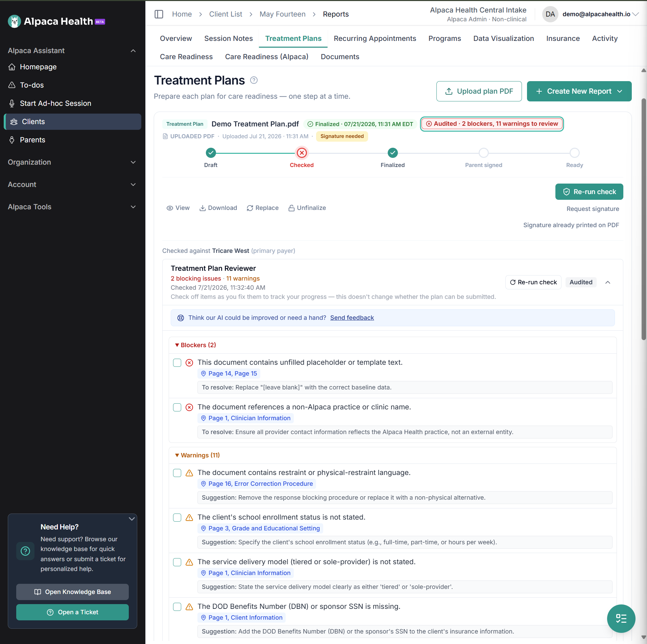The width and height of the screenshot is (647, 644).
Task: Click the Clients people icon
Action: [x=14, y=122]
